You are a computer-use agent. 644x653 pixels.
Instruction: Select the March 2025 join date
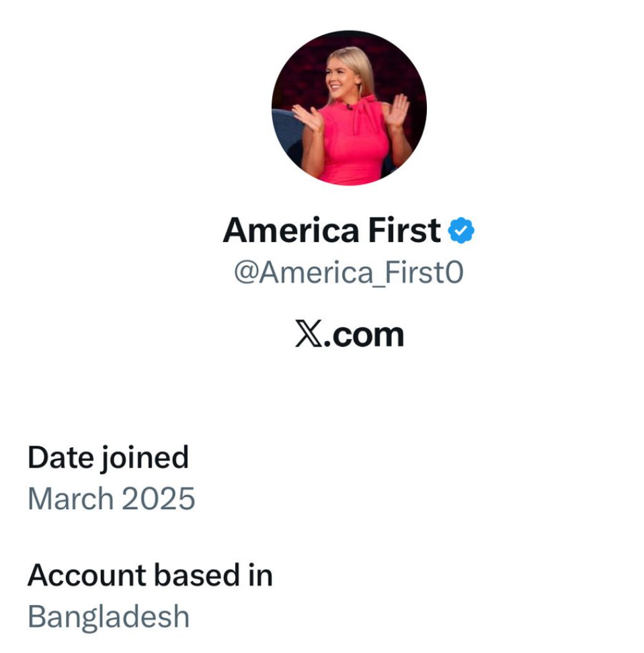[112, 499]
